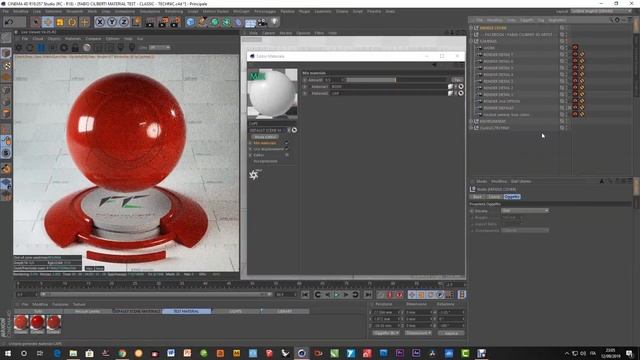Image resolution: width=640 pixels, height=360 pixels.
Task: Click the button right of Amount slider
Action: (x=457, y=80)
